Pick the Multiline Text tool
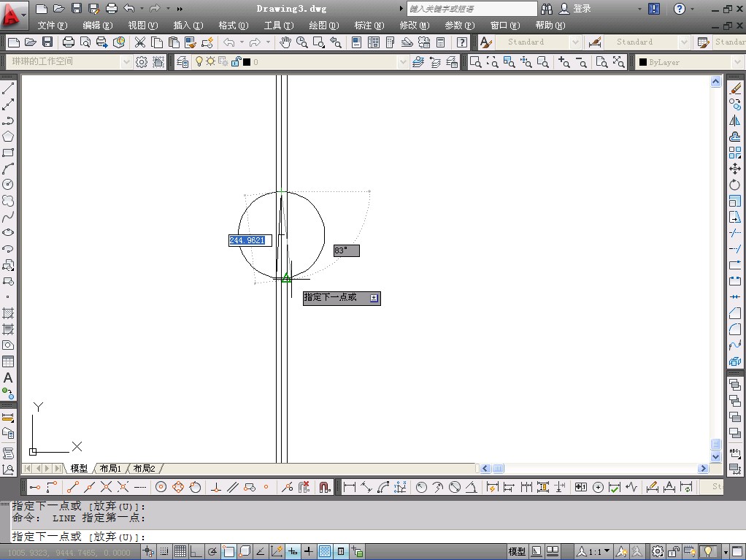The width and height of the screenshot is (746, 560). (8, 378)
